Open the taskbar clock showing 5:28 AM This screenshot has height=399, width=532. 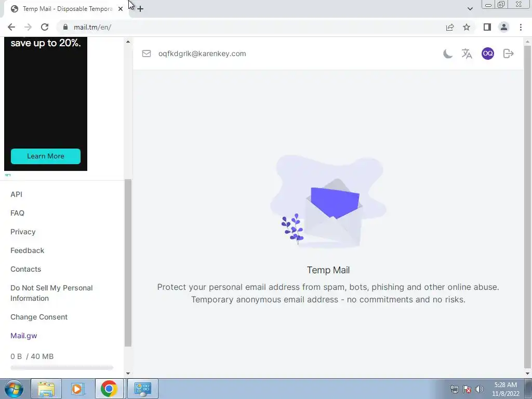(506, 389)
